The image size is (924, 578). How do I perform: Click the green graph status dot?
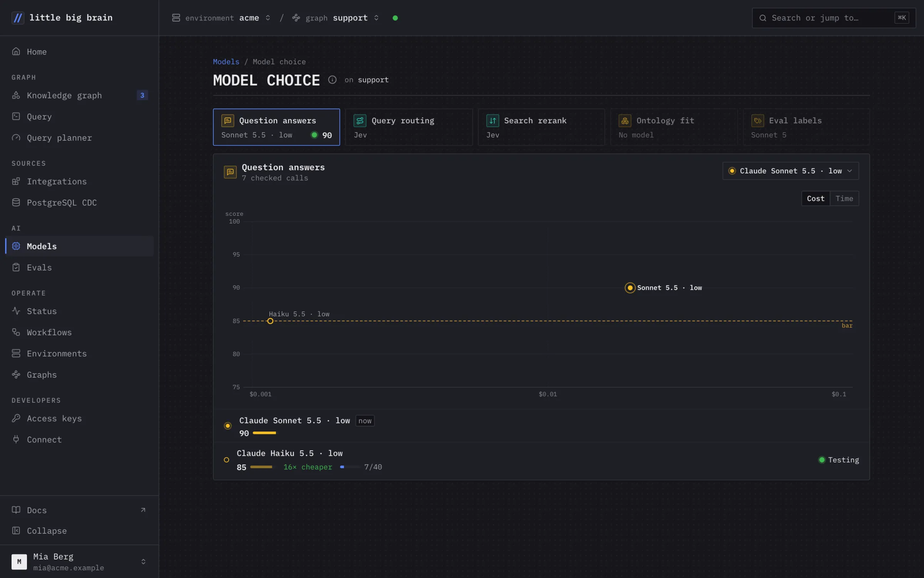tap(395, 18)
